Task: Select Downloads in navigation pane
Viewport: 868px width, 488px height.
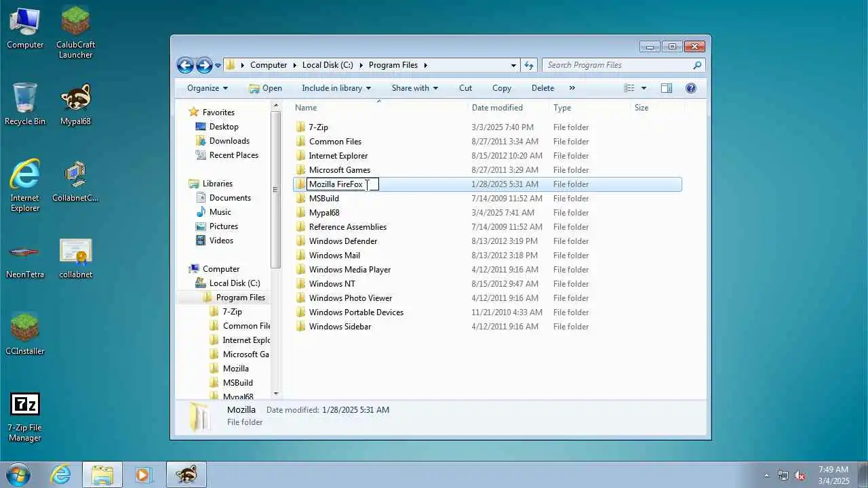Action: click(x=229, y=141)
